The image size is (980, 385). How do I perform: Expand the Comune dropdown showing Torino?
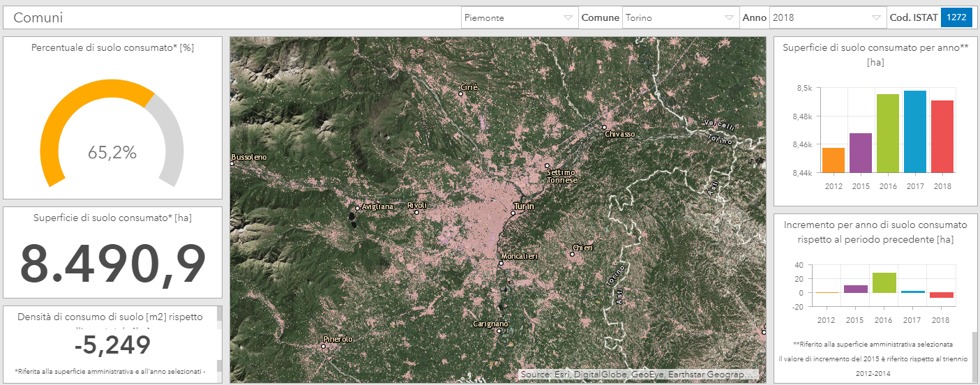click(680, 18)
